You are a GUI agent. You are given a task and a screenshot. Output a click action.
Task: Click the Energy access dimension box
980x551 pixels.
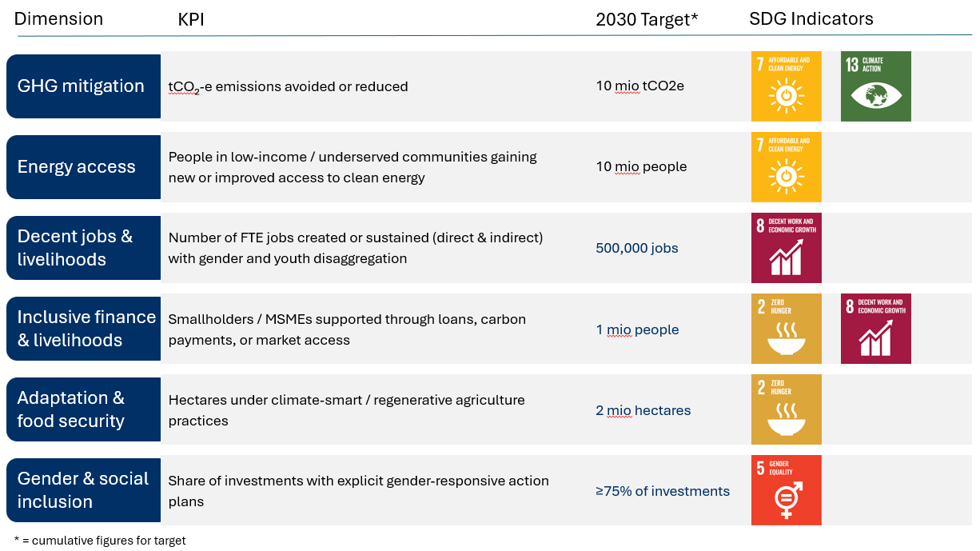(83, 167)
